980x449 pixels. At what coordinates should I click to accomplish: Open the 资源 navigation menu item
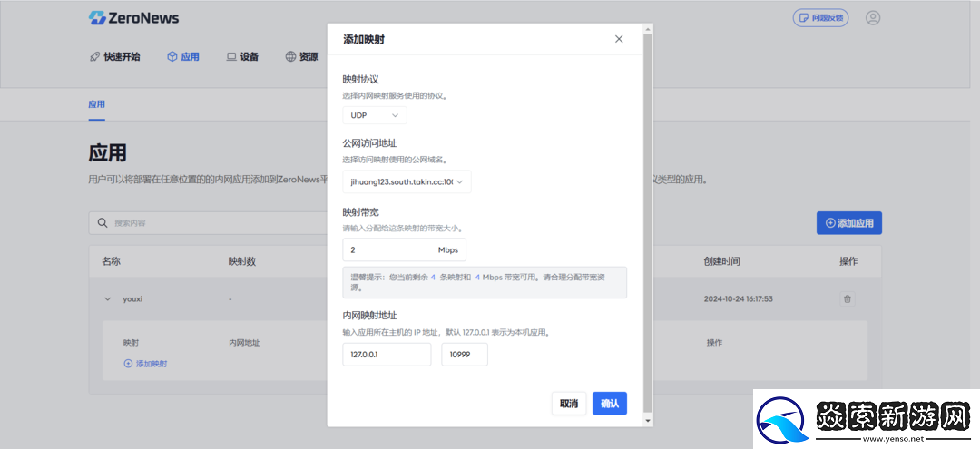tap(302, 57)
